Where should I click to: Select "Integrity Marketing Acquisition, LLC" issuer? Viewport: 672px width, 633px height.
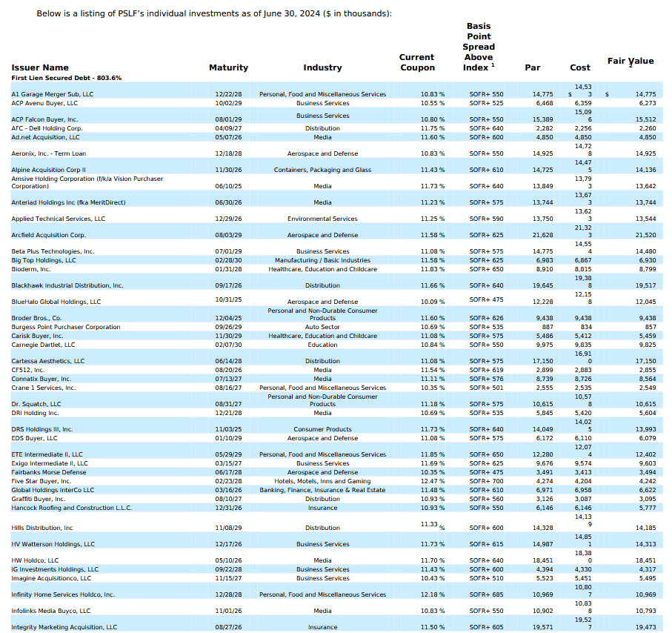(64, 628)
